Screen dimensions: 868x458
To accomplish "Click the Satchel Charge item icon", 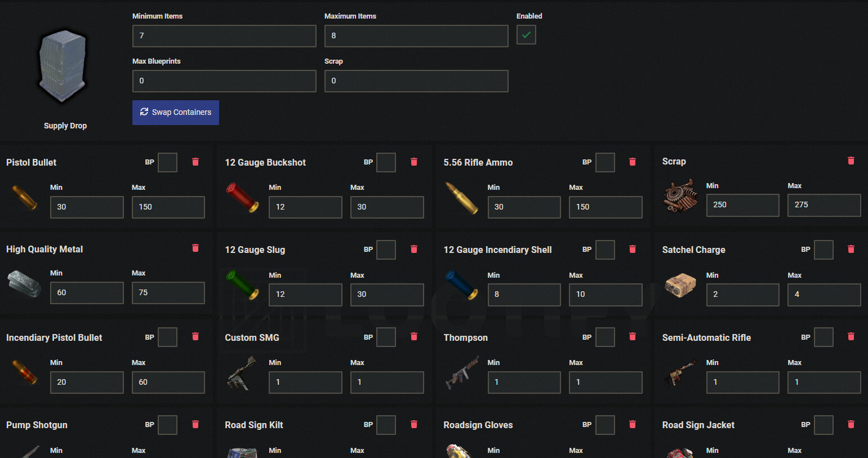I will point(680,286).
